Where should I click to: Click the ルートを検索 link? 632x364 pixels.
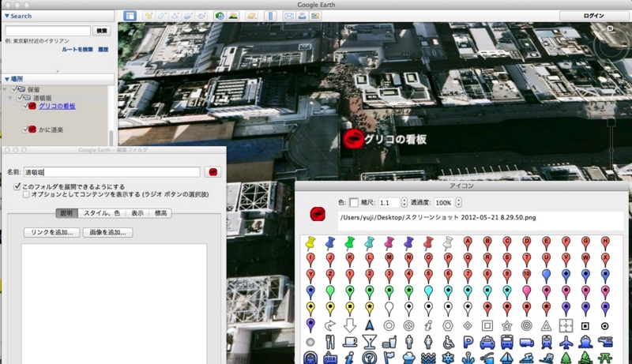(x=77, y=49)
